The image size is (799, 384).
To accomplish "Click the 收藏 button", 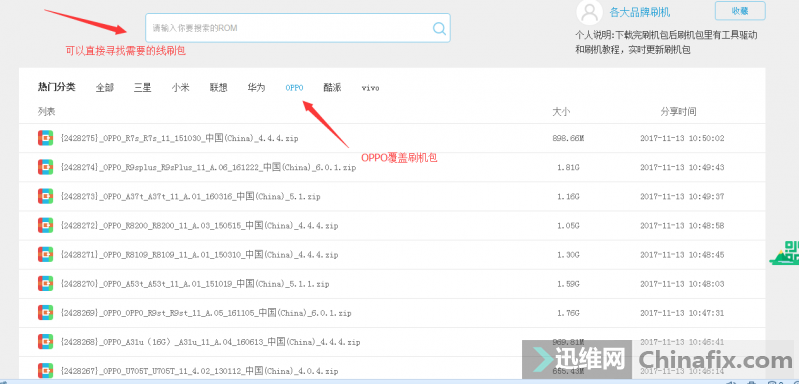I will 740,11.
